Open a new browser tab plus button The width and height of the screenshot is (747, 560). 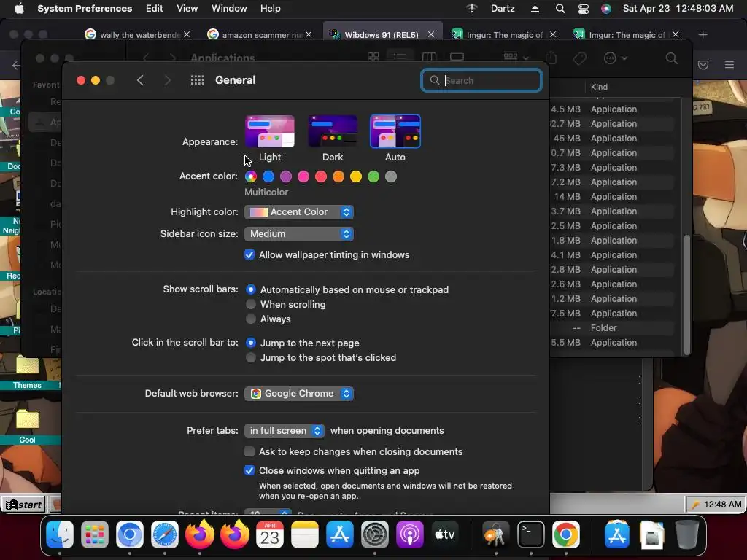(703, 35)
